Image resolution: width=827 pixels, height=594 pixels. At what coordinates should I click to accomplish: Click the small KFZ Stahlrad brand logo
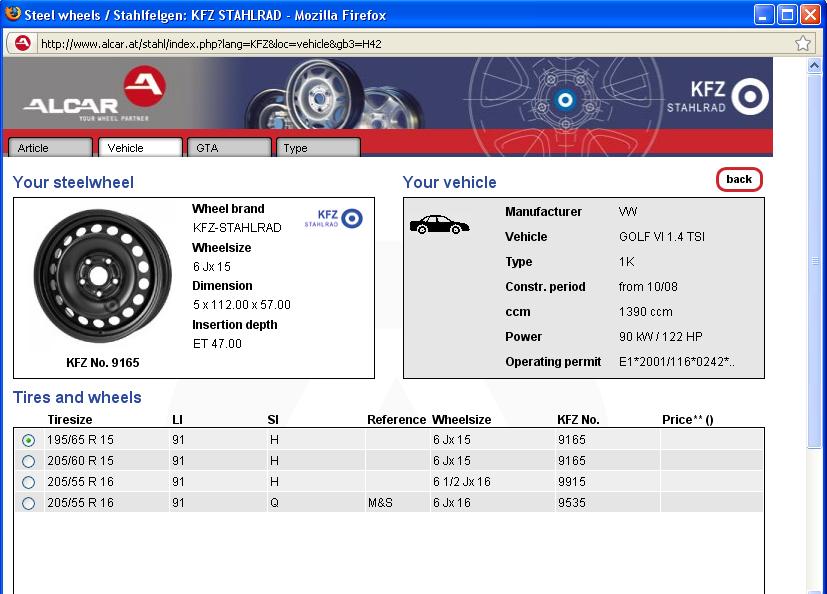click(333, 218)
